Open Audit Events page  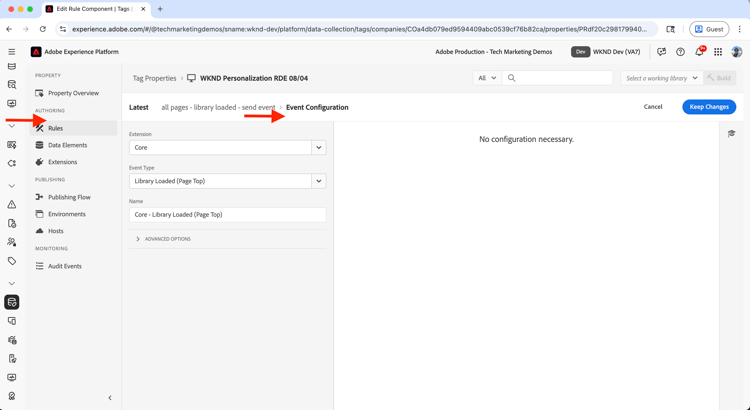click(65, 266)
